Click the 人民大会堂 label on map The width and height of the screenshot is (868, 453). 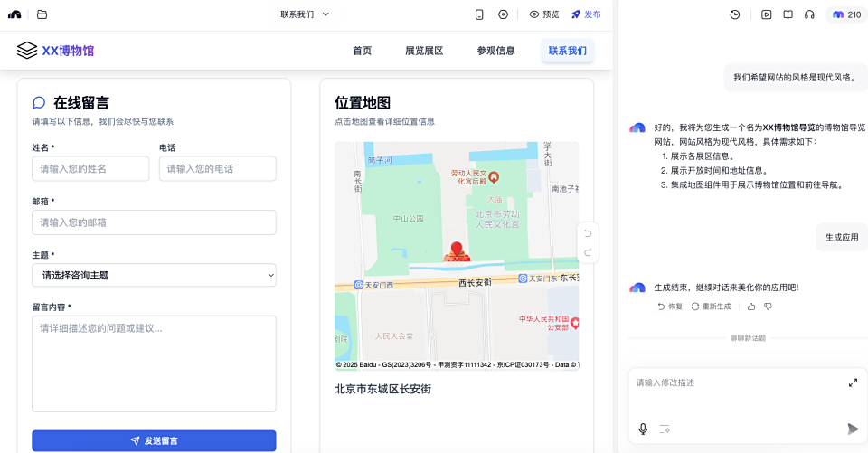point(394,336)
